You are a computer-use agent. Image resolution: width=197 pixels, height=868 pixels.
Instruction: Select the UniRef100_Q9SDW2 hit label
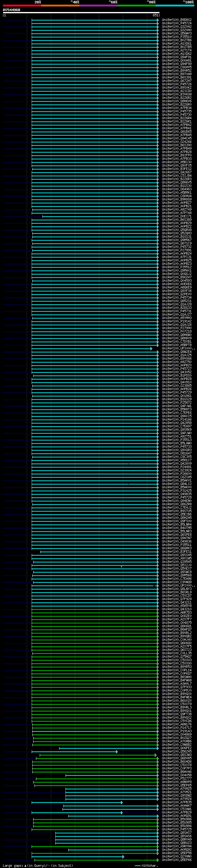tap(176, 796)
